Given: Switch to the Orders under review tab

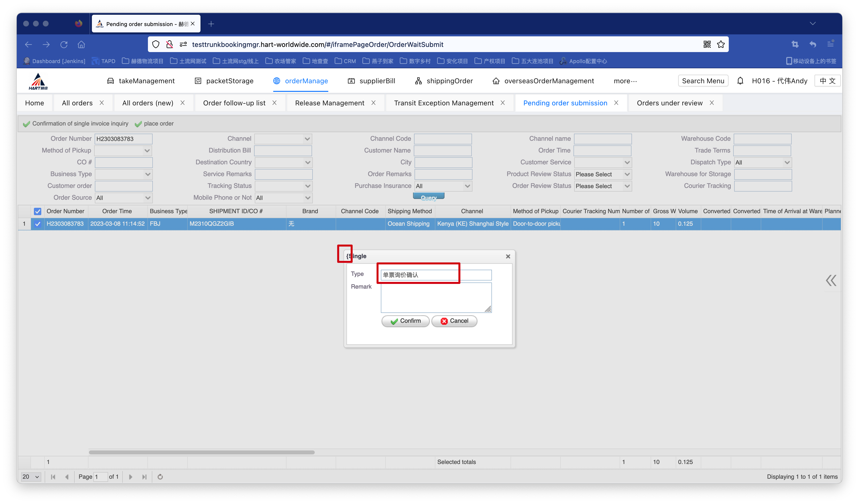Looking at the screenshot, I should coord(670,103).
